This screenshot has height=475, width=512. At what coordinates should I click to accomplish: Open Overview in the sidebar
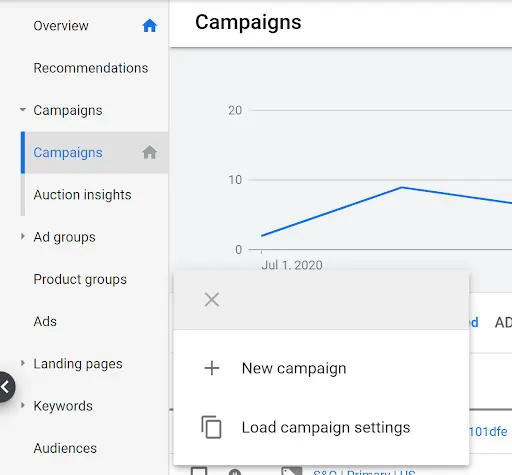(61, 26)
